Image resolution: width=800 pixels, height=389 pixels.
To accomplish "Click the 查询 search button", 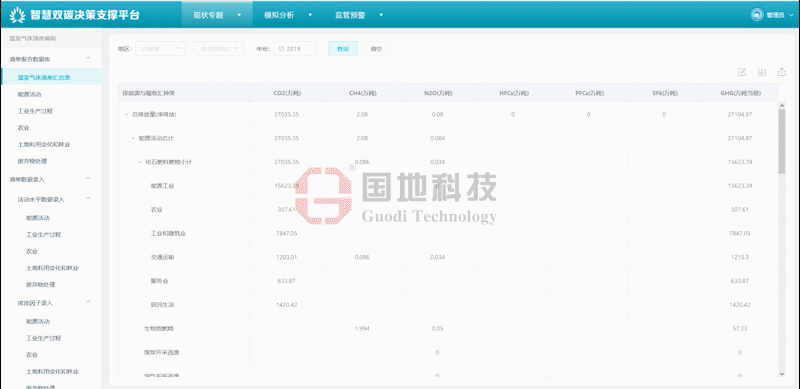I will [x=343, y=48].
